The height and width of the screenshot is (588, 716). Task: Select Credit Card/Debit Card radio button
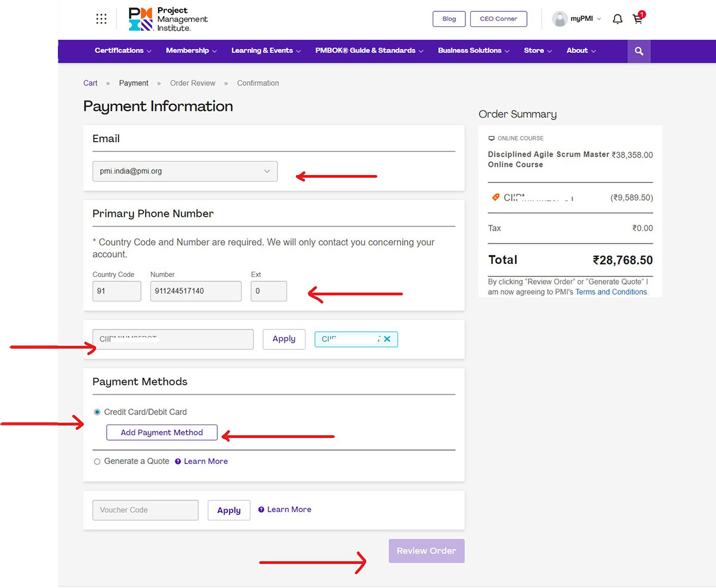click(x=97, y=412)
